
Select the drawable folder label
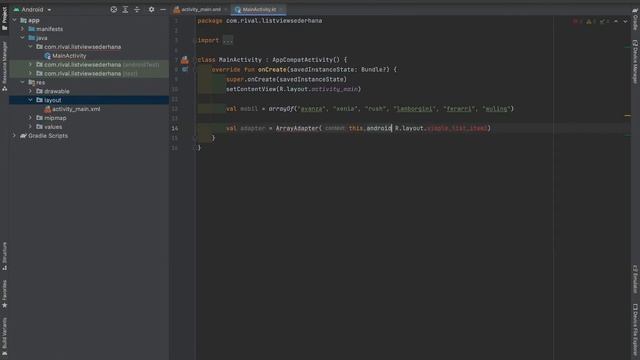pyautogui.click(x=56, y=91)
